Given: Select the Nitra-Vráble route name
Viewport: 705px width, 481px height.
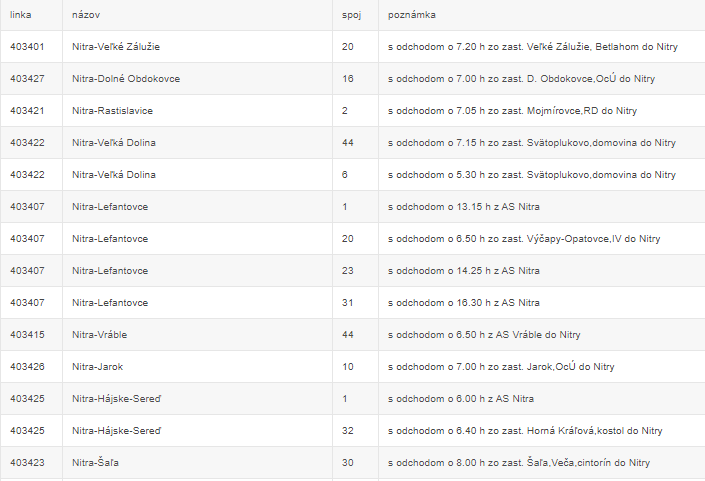Looking at the screenshot, I should click(x=99, y=334).
